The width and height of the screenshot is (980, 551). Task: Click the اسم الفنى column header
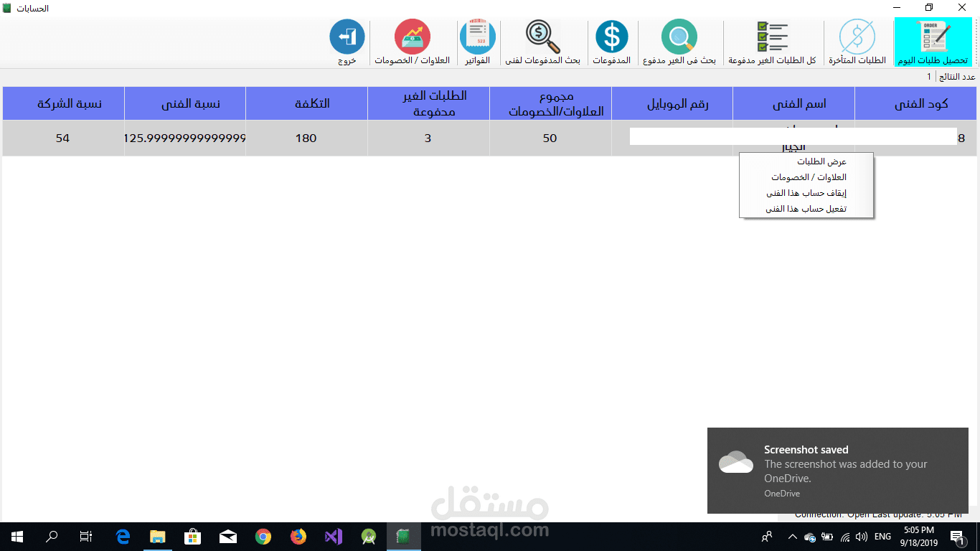[793, 103]
